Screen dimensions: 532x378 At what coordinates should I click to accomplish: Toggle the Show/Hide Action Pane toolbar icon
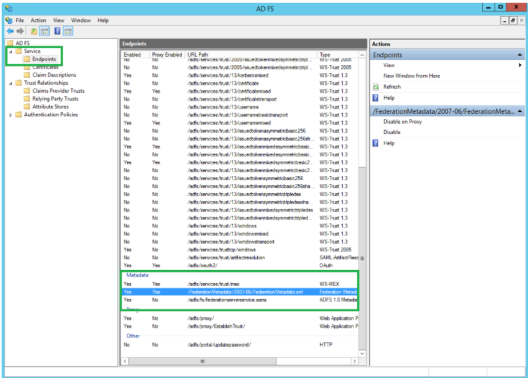pos(68,31)
